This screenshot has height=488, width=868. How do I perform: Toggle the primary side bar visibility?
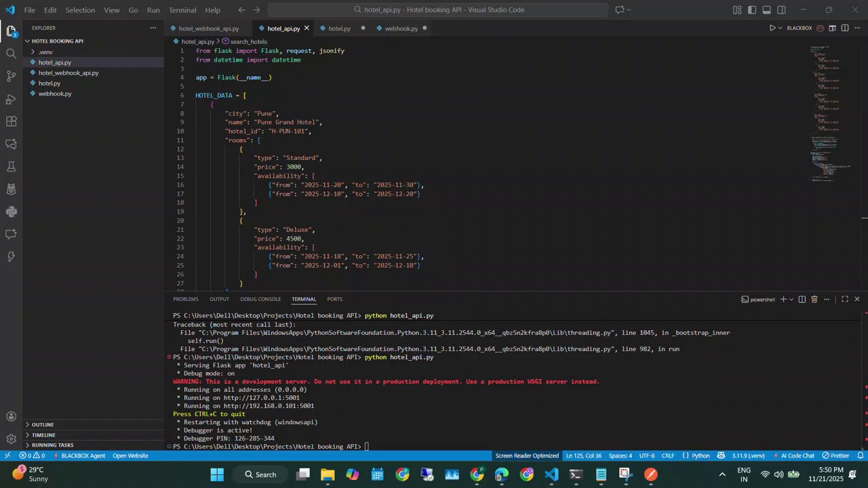(x=752, y=10)
